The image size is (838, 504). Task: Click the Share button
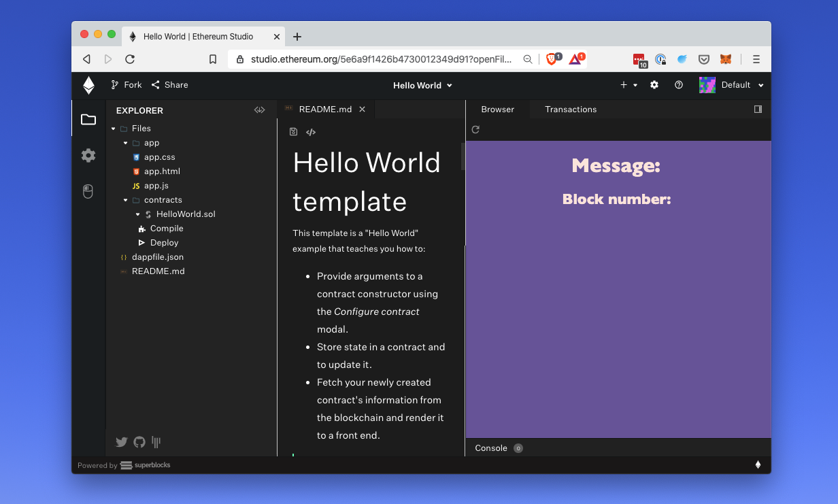169,85
